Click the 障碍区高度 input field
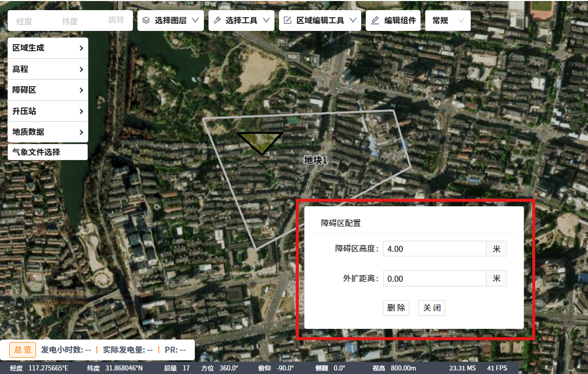This screenshot has width=588, height=374. tap(434, 249)
